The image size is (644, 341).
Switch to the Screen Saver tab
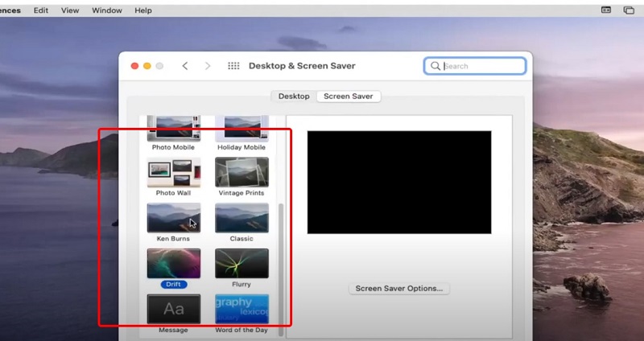click(x=348, y=97)
